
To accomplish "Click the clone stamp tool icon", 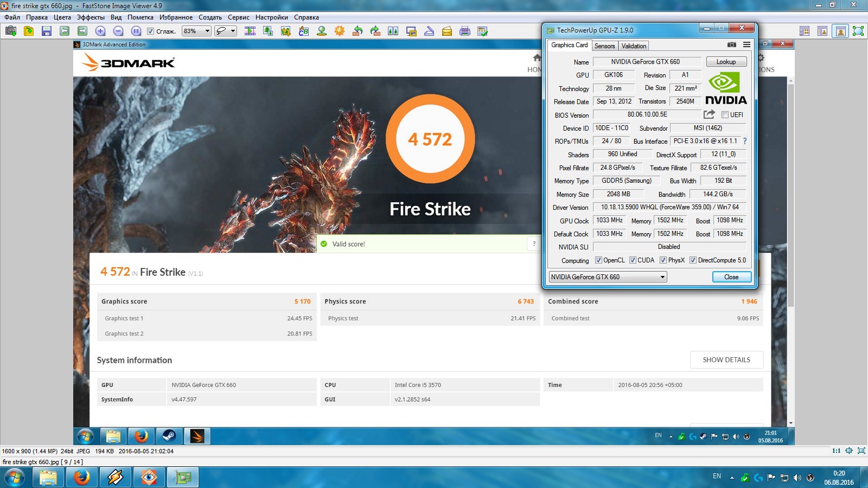I will click(x=322, y=31).
